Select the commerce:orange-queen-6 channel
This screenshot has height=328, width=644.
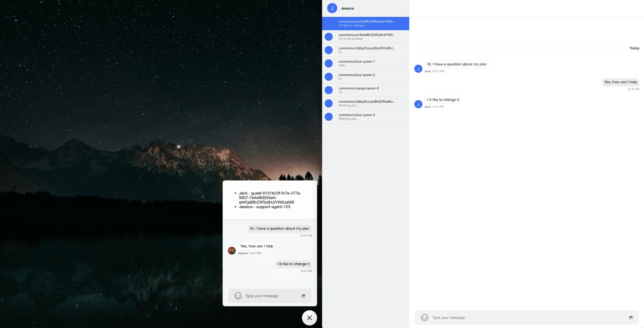(365, 90)
